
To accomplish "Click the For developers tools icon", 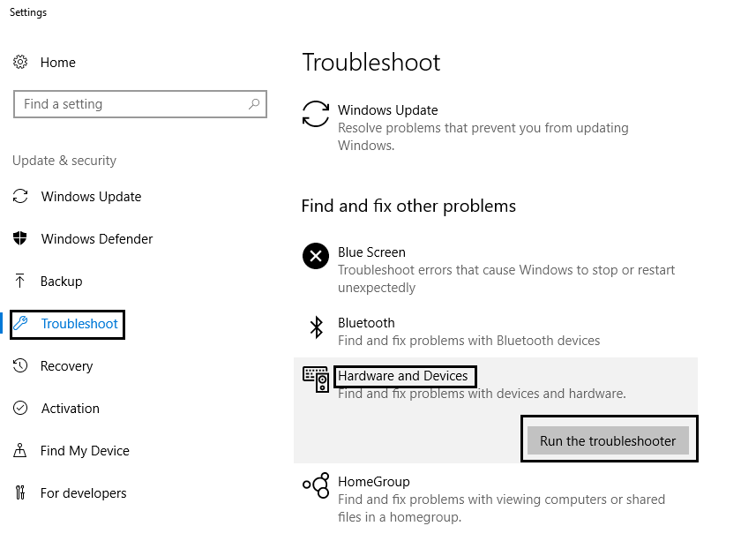I will tap(19, 492).
